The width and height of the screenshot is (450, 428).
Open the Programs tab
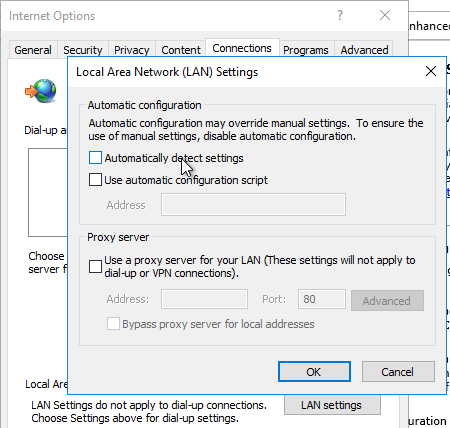pyautogui.click(x=306, y=50)
